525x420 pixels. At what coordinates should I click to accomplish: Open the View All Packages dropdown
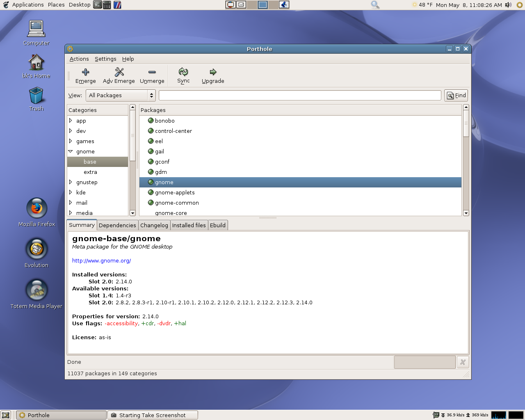point(121,96)
